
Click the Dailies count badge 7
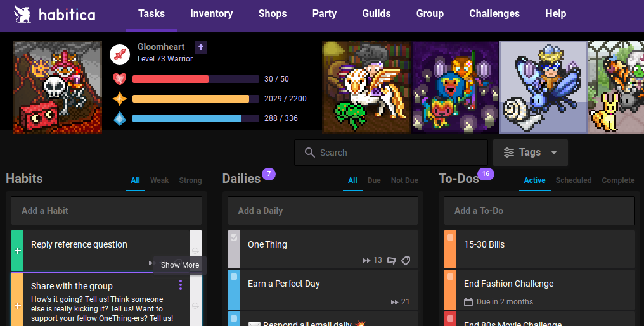269,174
